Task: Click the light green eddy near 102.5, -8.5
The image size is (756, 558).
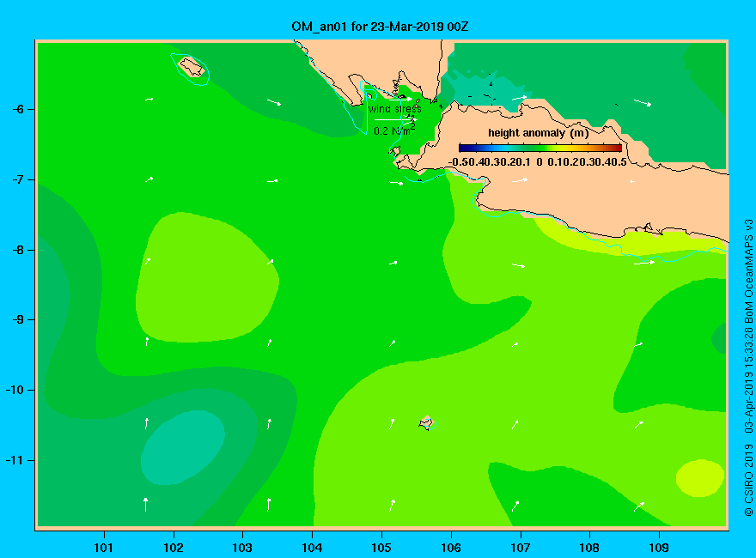Action: (x=207, y=277)
